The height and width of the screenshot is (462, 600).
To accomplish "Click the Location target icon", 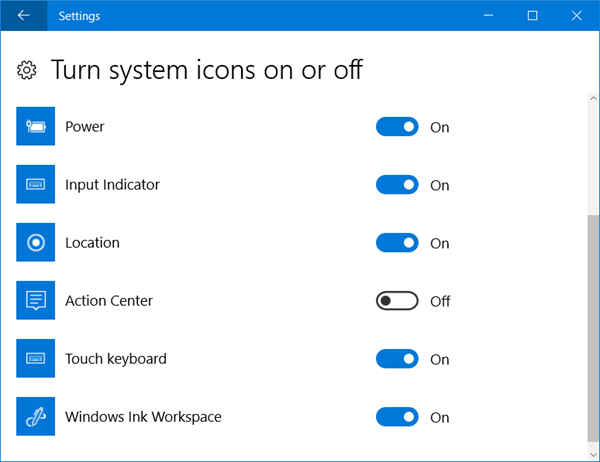I will tap(36, 243).
